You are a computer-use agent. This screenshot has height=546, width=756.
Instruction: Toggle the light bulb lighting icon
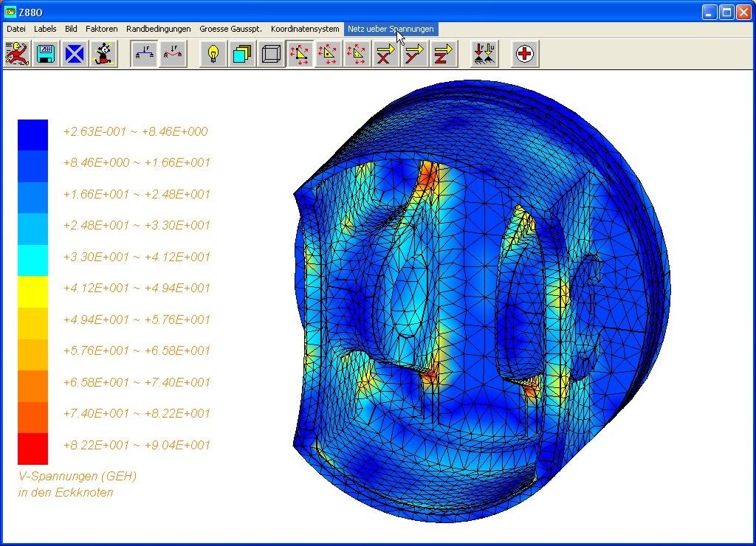pos(214,54)
